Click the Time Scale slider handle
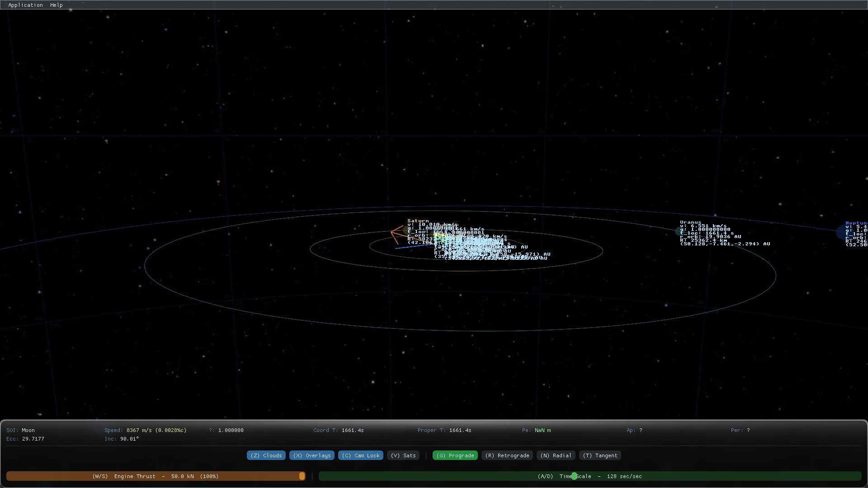 574,476
